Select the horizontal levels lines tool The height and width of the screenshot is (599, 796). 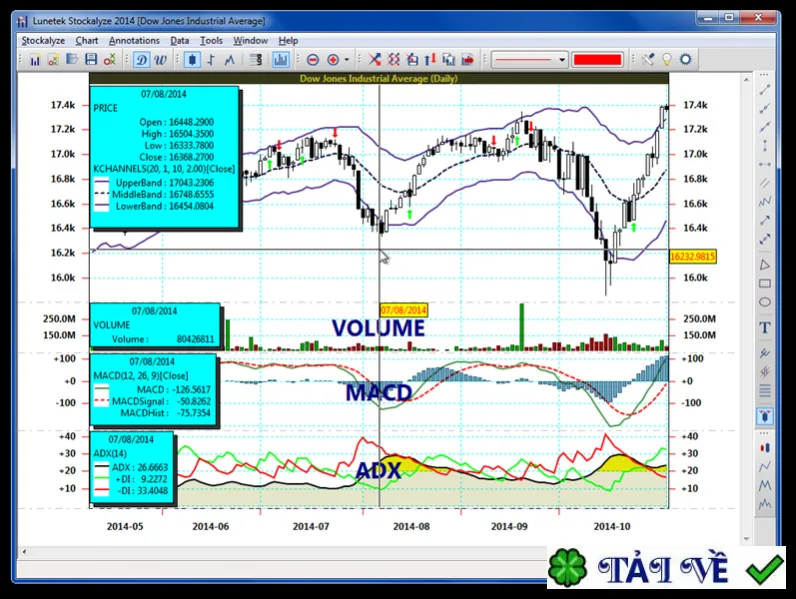pos(765,391)
